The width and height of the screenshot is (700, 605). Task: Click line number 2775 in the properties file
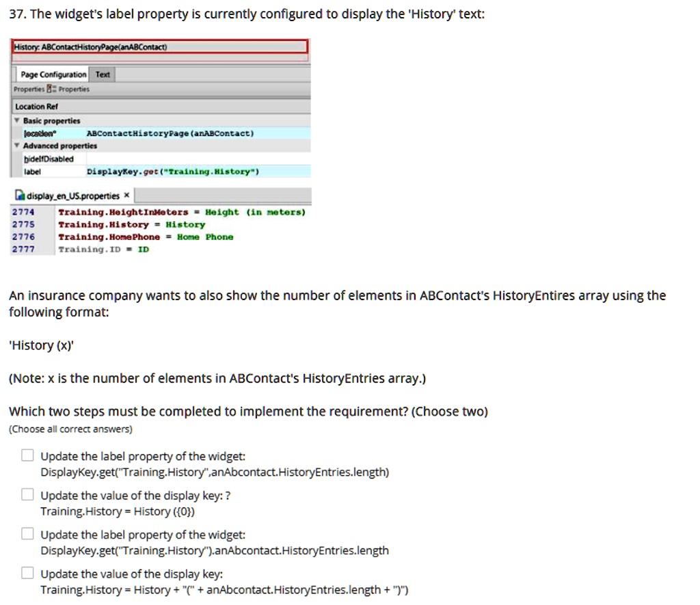point(23,224)
